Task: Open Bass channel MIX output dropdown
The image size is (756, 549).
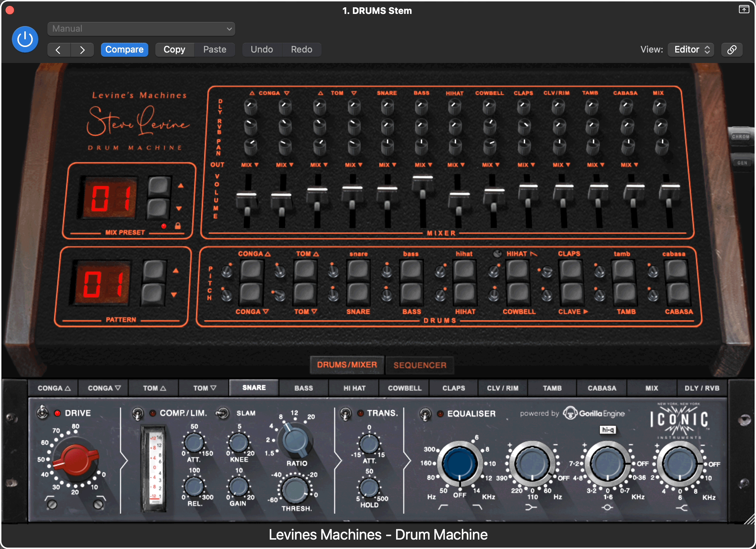Action: tap(423, 165)
